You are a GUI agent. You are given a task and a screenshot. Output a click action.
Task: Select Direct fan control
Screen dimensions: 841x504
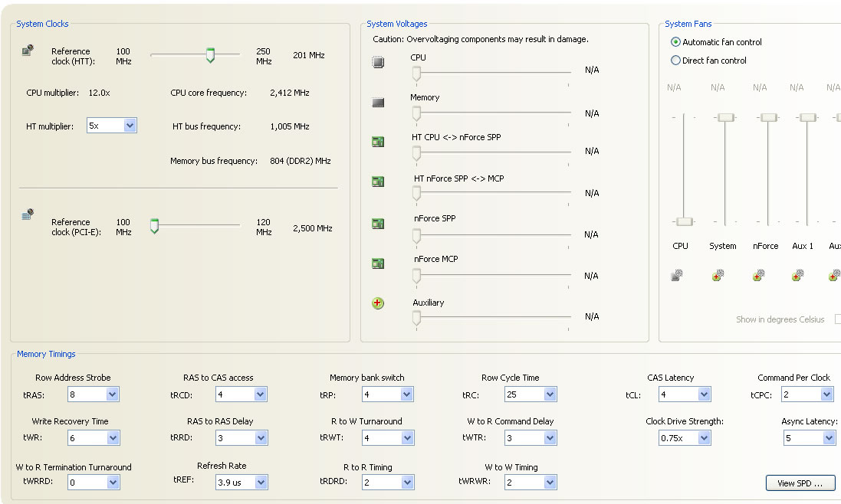[x=675, y=61]
